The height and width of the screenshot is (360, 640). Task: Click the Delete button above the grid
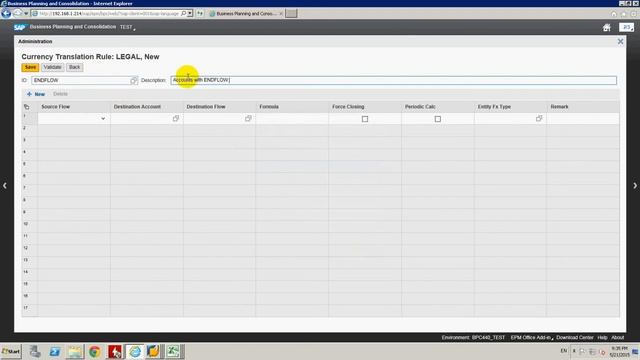tap(60, 94)
